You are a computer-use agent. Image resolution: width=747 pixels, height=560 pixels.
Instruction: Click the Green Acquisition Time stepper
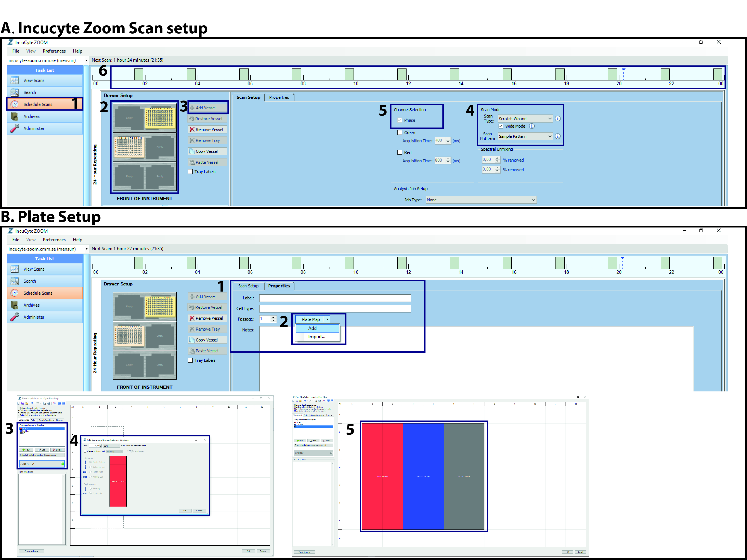448,140
